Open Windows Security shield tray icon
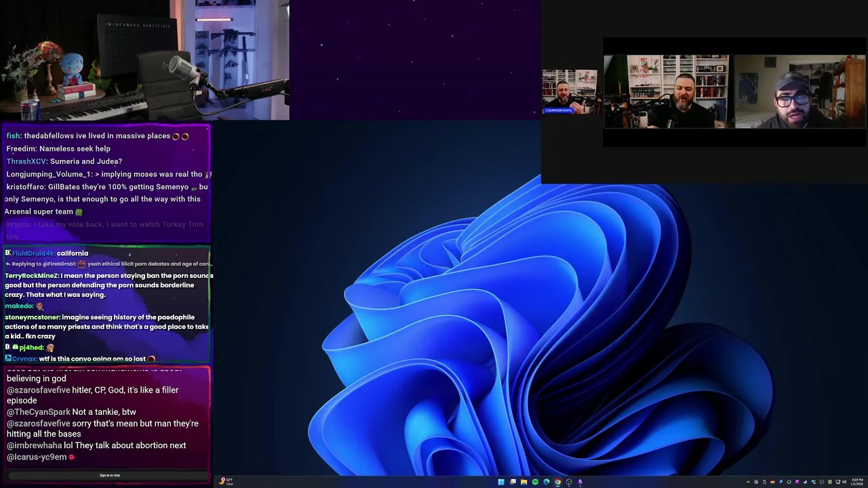868x488 pixels. [x=814, y=482]
